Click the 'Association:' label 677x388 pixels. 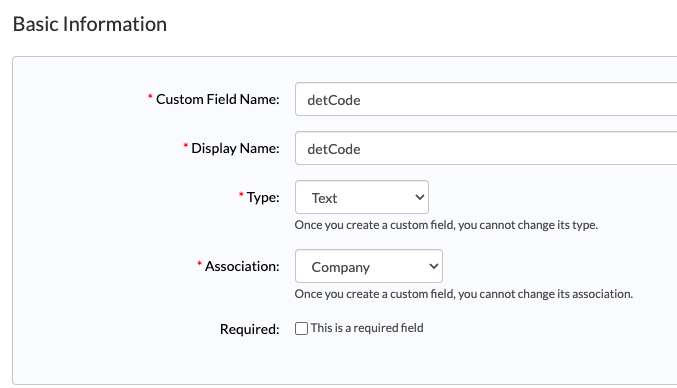click(242, 266)
